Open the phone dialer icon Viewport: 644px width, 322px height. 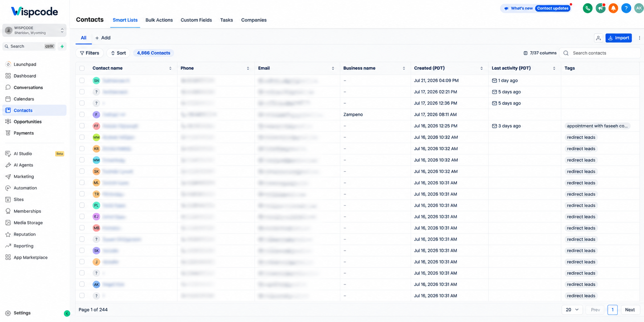tap(587, 8)
